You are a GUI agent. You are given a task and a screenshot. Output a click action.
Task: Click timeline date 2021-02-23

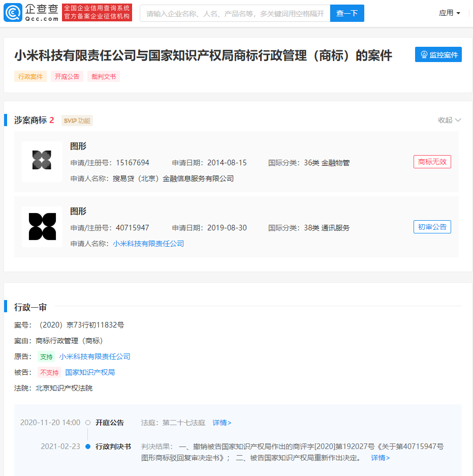60,447
